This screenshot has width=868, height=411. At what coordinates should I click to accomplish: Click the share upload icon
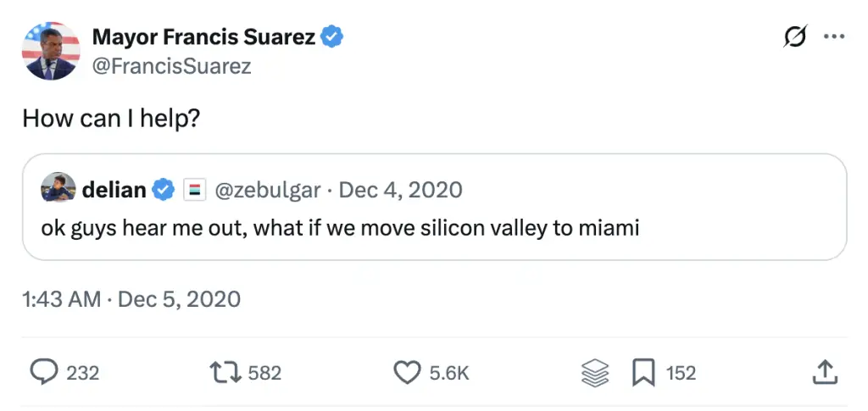(825, 372)
